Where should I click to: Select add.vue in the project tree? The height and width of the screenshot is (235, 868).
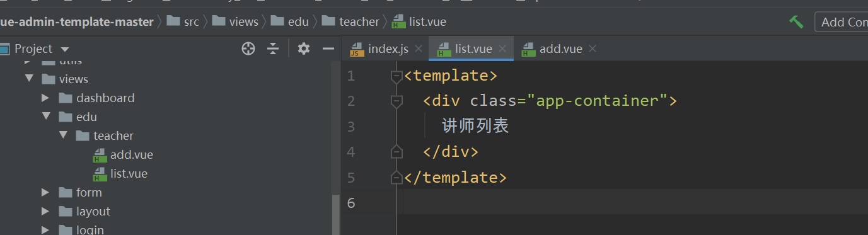123,154
